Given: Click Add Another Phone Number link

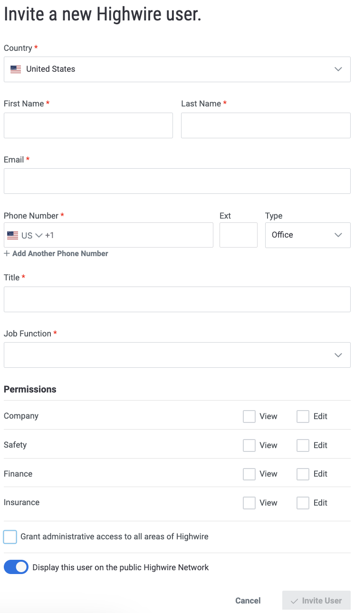Looking at the screenshot, I should (x=56, y=254).
